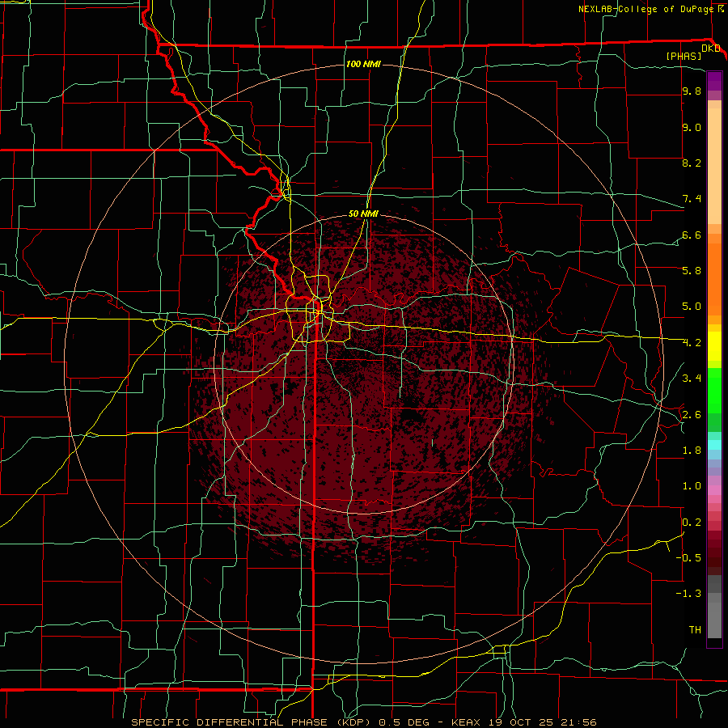This screenshot has height=728, width=728.
Task: Click the 5.8 value on the color scale
Action: pos(692,270)
